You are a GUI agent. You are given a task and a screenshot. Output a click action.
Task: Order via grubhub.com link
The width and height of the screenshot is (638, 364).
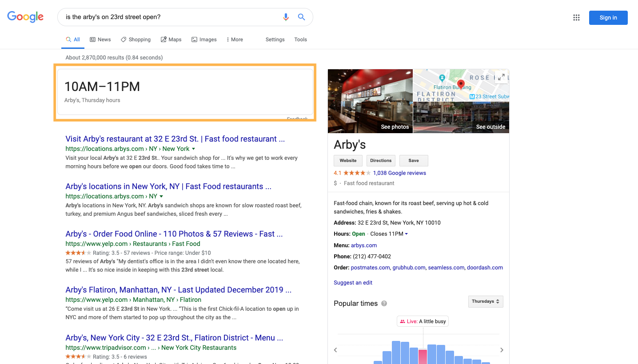coord(409,268)
